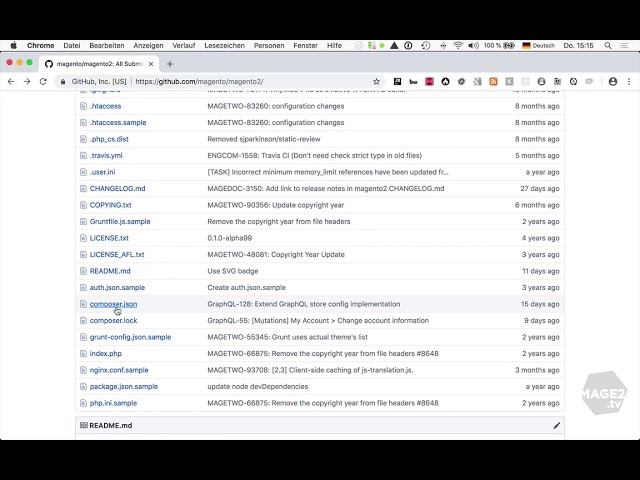Open the CHANGELOG.md file
The width and height of the screenshot is (640, 480).
click(118, 189)
